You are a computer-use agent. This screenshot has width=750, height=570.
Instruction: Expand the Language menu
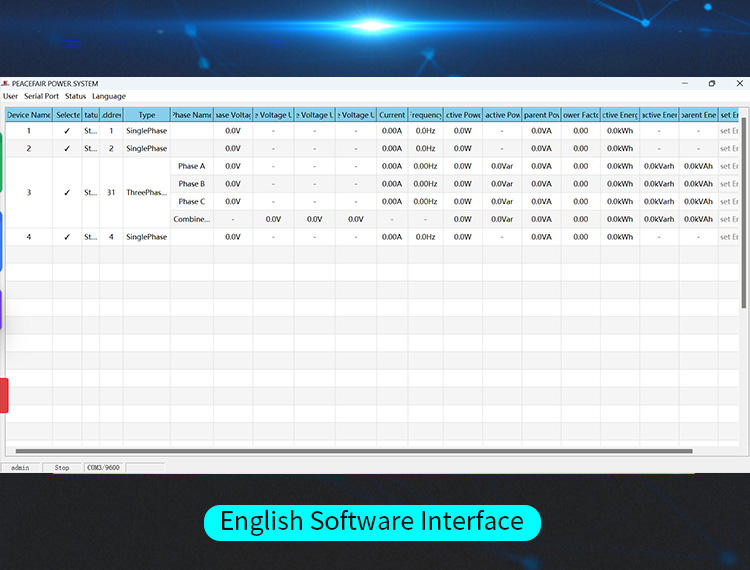[109, 96]
